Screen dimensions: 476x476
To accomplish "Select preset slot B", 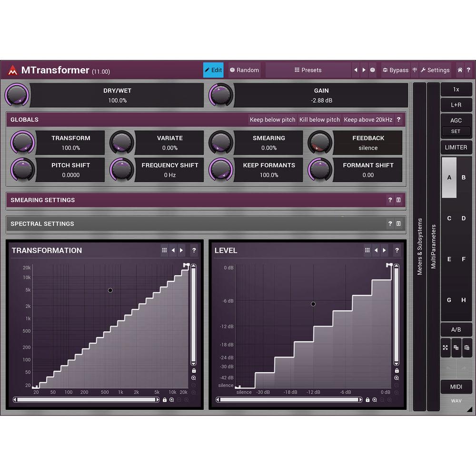I will click(464, 177).
